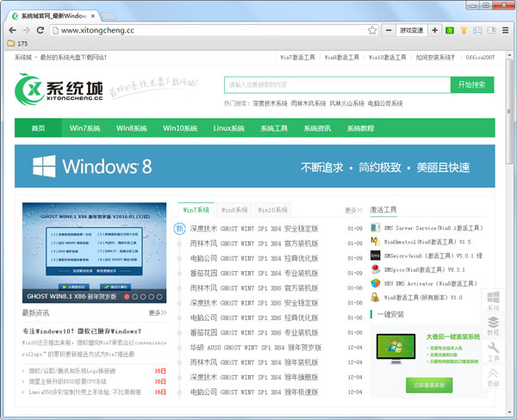
Task: Select the third slideshow dot
Action: 143,297
